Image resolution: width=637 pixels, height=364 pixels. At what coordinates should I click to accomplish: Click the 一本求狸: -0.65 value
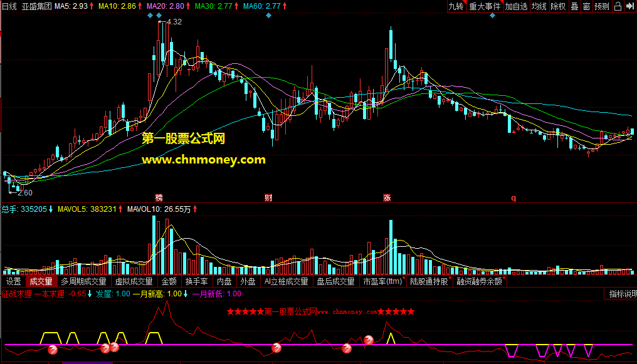pyautogui.click(x=60, y=294)
